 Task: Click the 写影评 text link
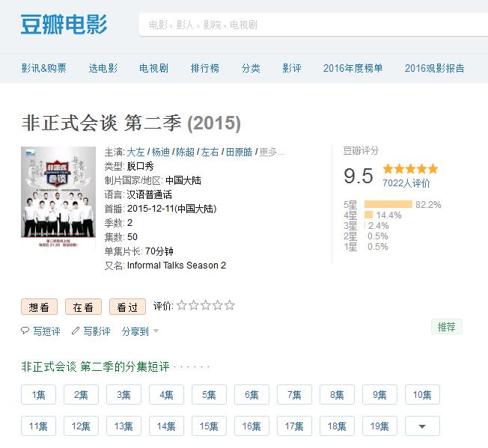coord(97,331)
